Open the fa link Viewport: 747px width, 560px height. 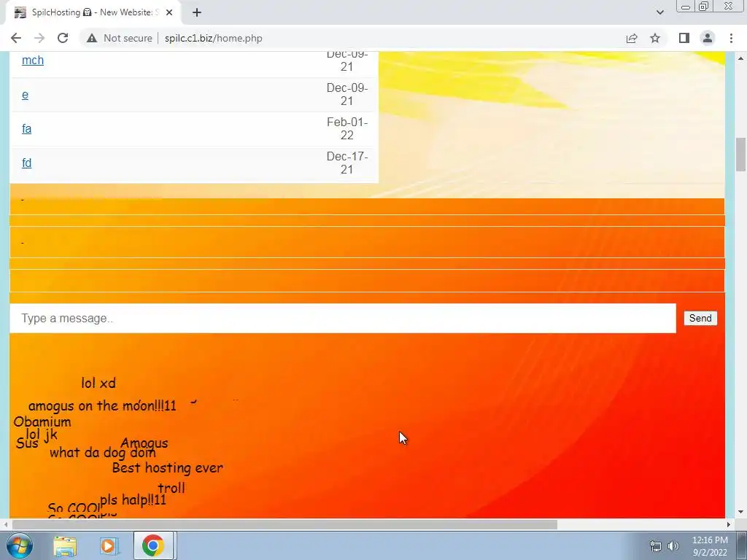point(27,129)
